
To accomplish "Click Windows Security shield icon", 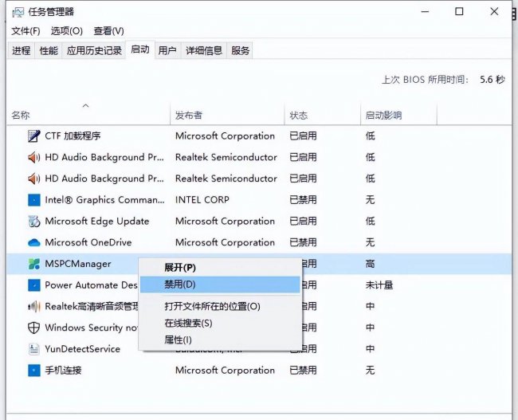I will pos(34,328).
